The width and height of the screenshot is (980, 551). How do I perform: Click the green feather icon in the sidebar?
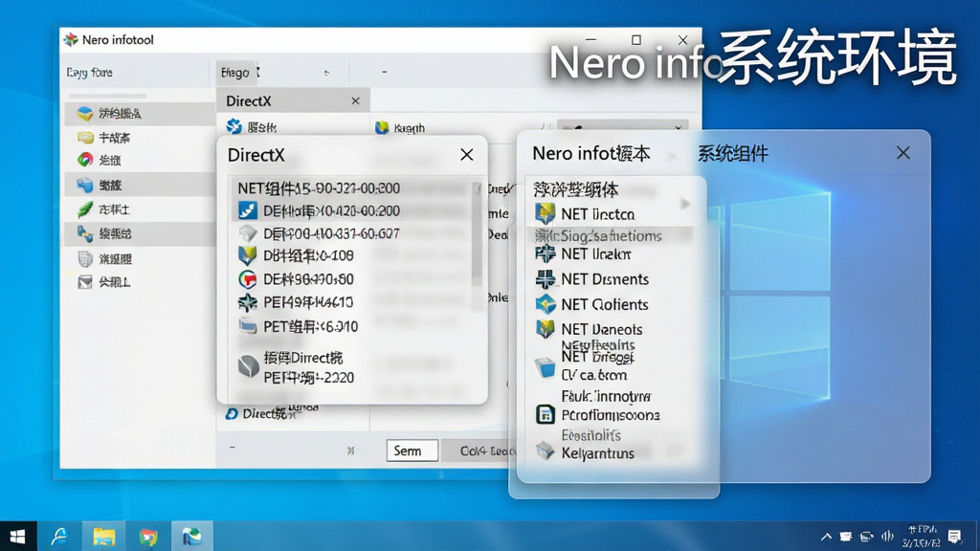pyautogui.click(x=85, y=209)
